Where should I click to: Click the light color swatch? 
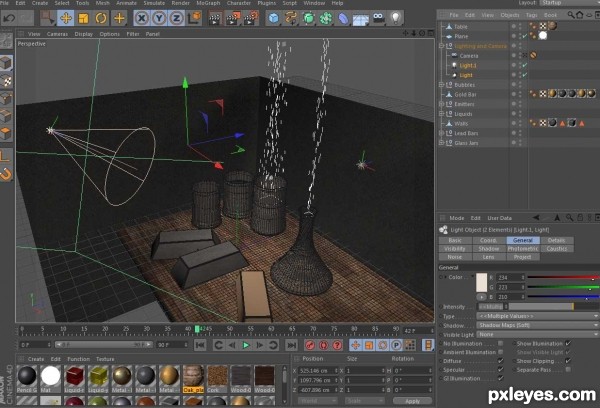[x=481, y=283]
